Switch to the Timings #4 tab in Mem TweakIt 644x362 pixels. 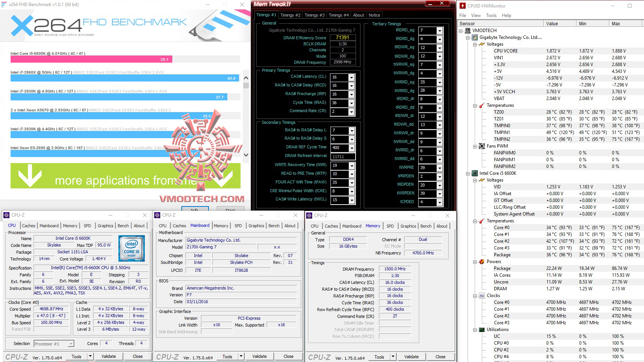338,15
